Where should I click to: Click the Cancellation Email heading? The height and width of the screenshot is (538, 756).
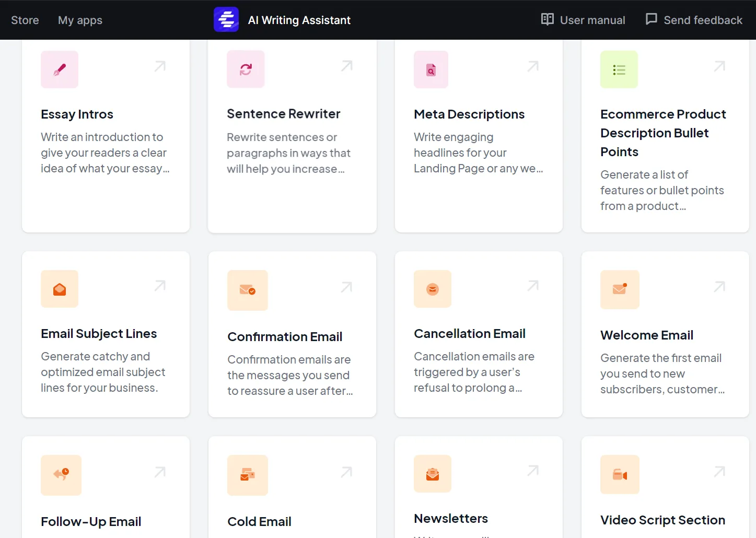click(469, 333)
